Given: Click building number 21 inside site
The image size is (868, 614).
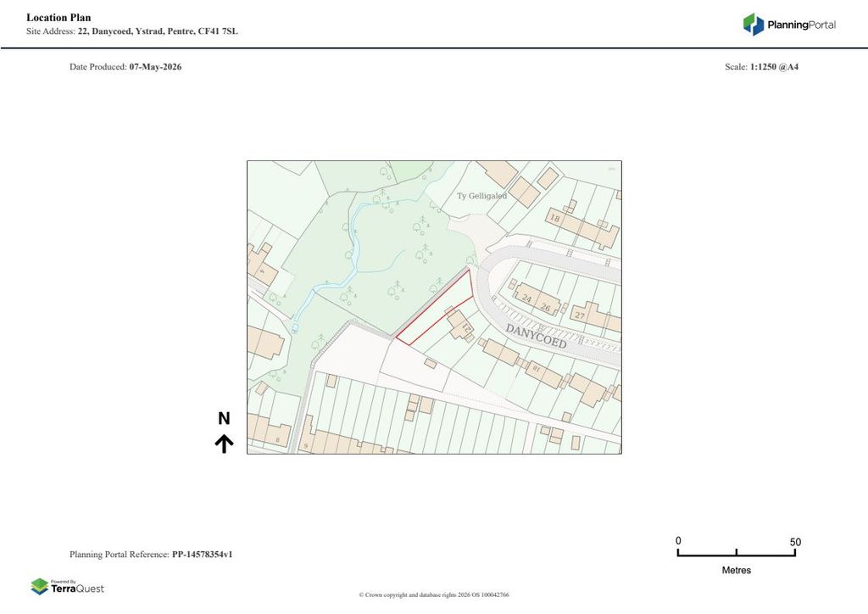Looking at the screenshot, I should pyautogui.click(x=466, y=327).
